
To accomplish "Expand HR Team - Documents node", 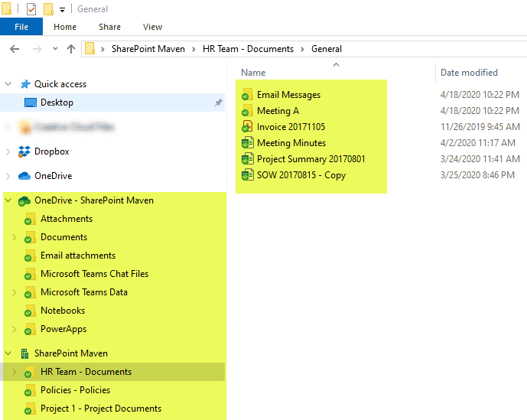I will 14,372.
